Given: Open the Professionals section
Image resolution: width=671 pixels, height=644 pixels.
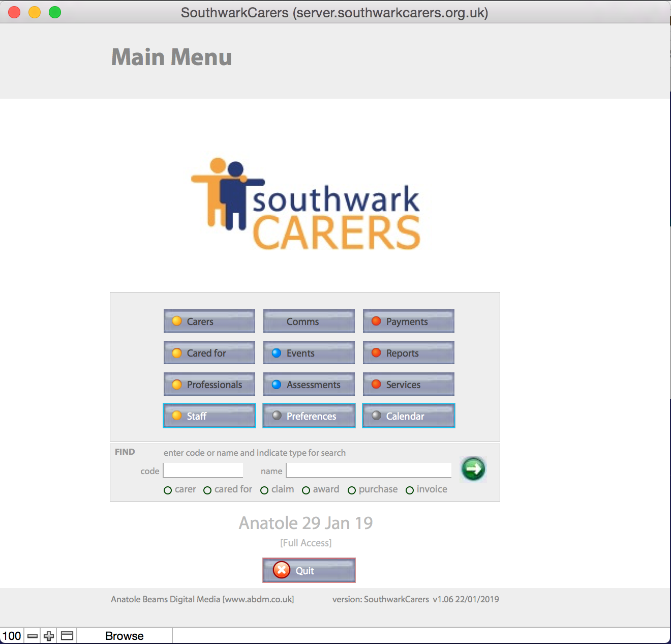Looking at the screenshot, I should click(x=209, y=384).
